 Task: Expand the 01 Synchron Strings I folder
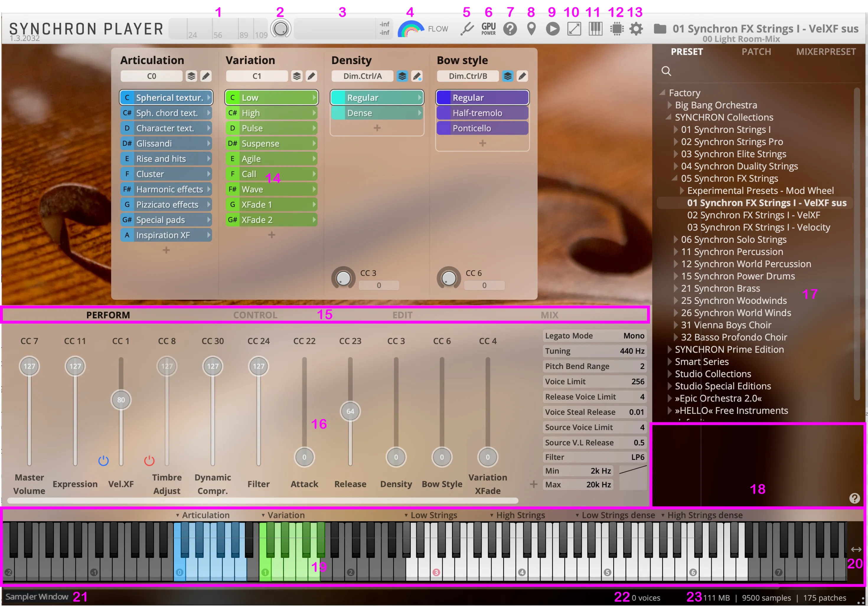click(676, 130)
